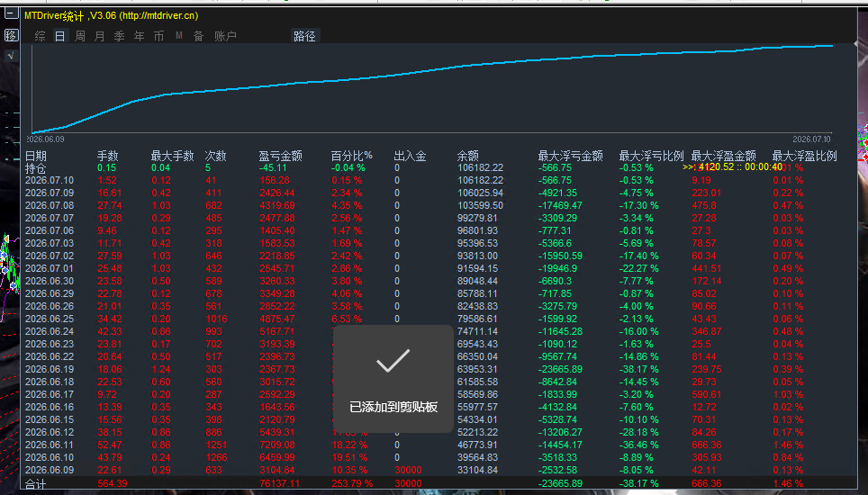The image size is (868, 495).
Task: Select the 年 yearly statistics tab
Action: click(x=139, y=36)
